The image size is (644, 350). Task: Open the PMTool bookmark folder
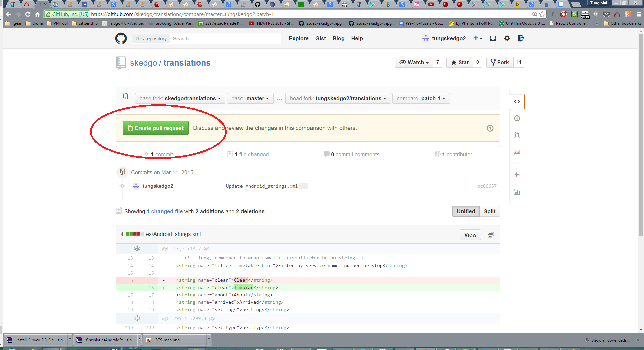[57, 23]
